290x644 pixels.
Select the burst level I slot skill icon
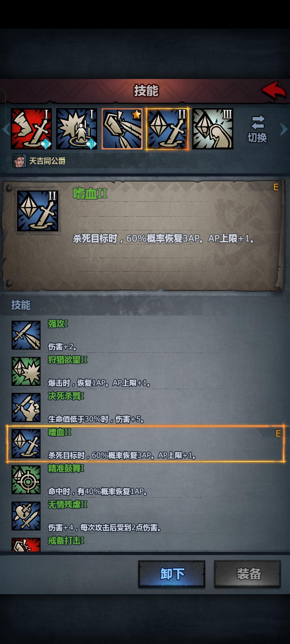(x=77, y=129)
